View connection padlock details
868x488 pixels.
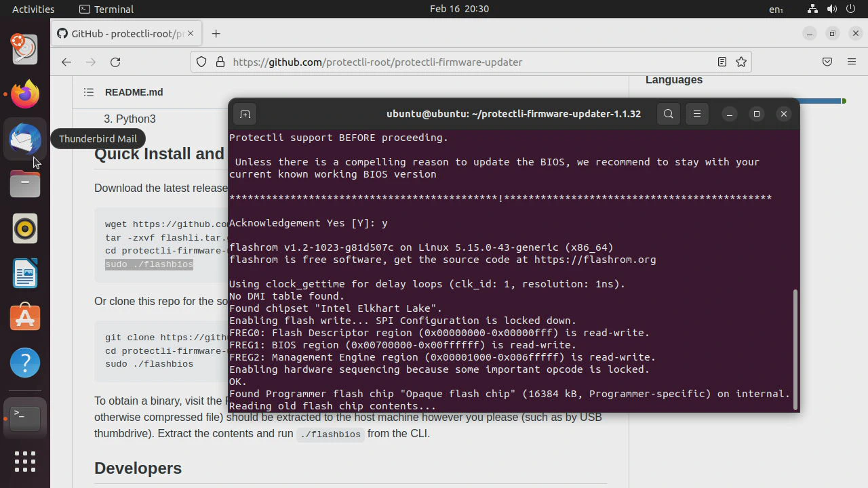click(220, 62)
